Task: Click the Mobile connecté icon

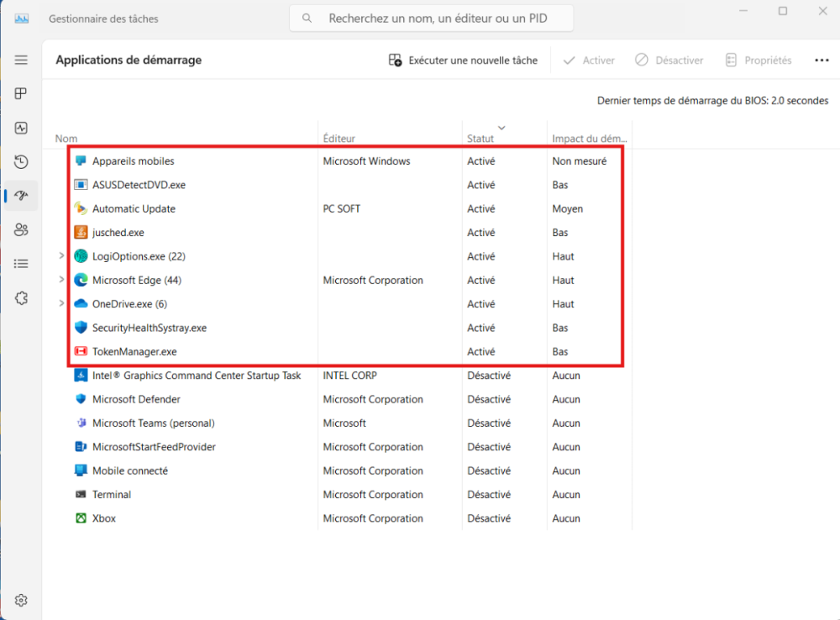Action: coord(81,470)
